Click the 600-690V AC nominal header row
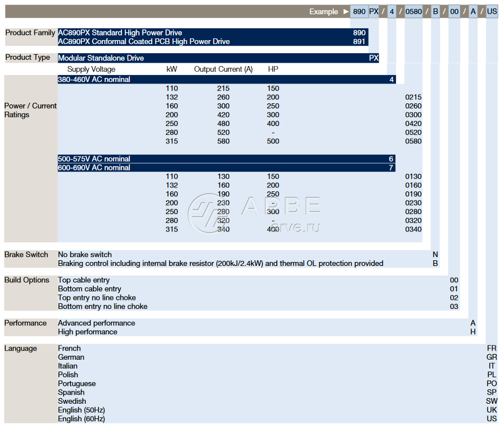504x428 pixels. [x=226, y=168]
